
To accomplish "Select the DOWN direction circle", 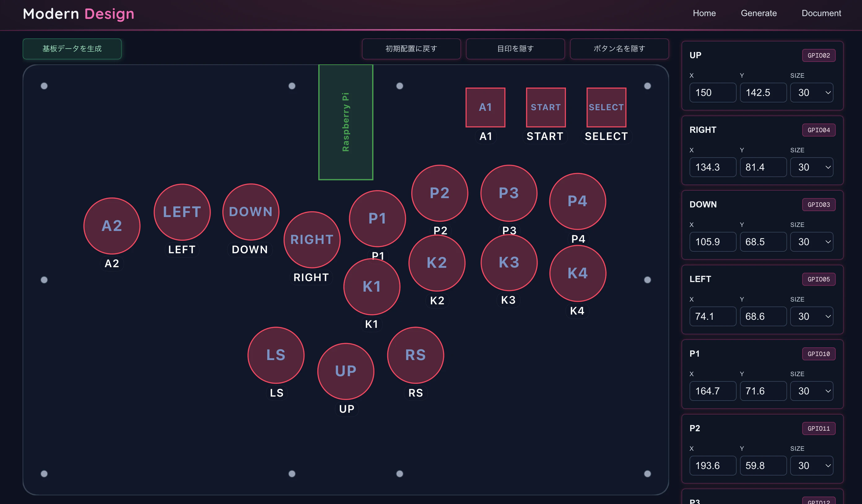I will 251,212.
